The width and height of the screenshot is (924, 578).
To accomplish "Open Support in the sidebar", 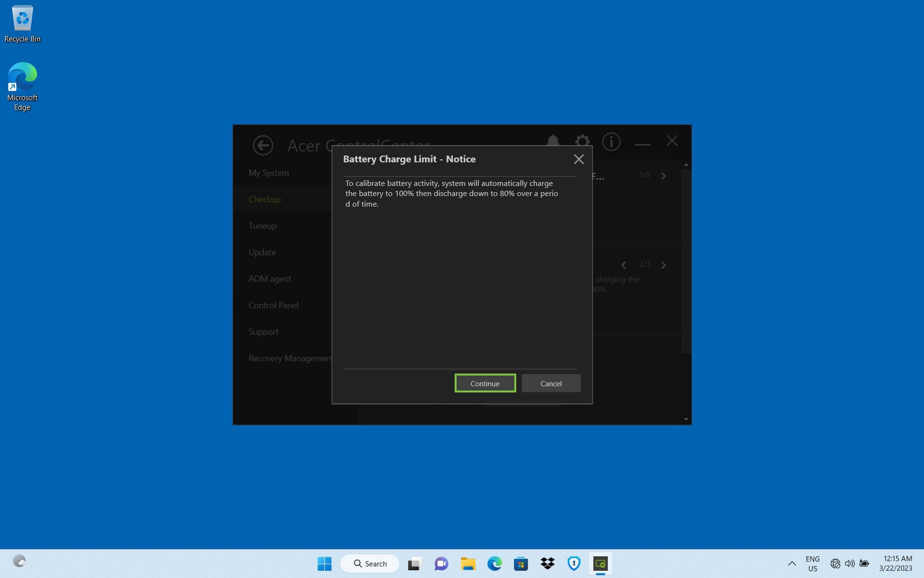I will [x=263, y=331].
